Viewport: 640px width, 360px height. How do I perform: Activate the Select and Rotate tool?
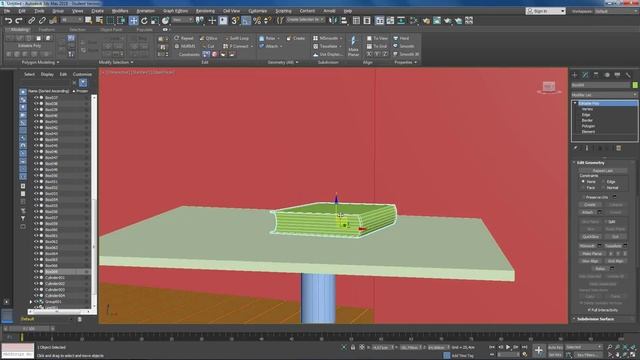point(144,20)
